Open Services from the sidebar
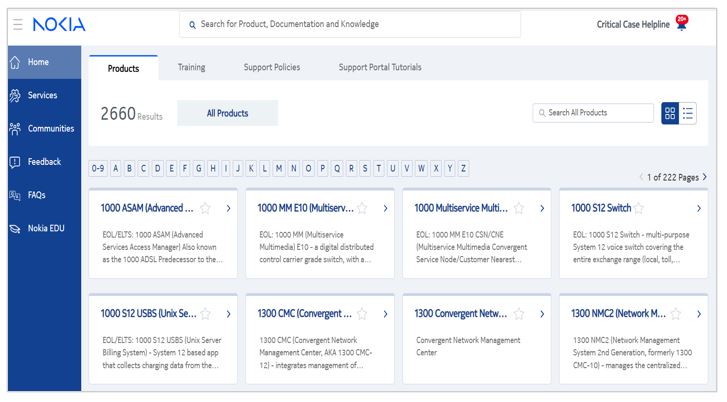This screenshot has height=402, width=727. click(42, 96)
